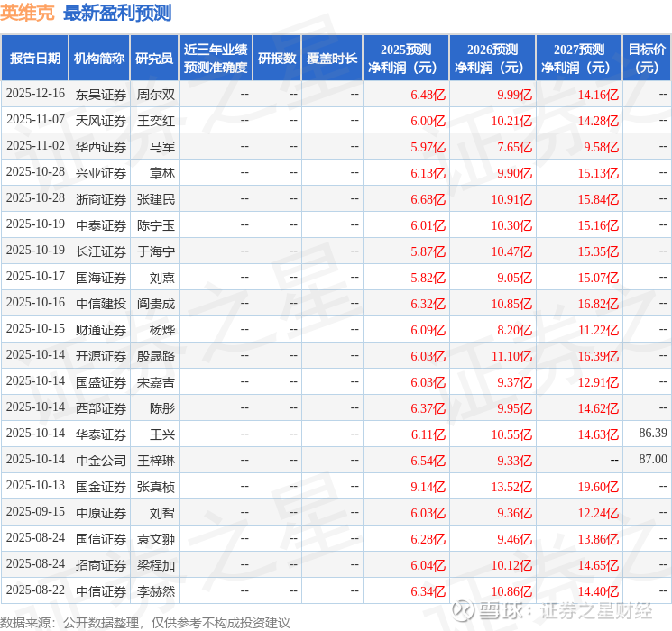Screen dimensions: 672x631
Task: Click analyst name 张真桢
Action: (x=155, y=487)
